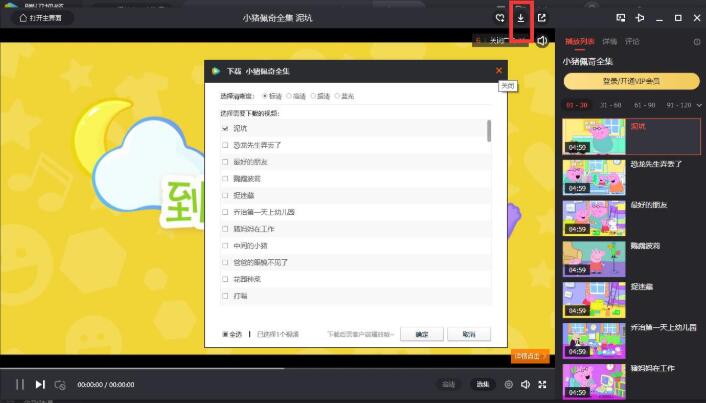706x403 pixels.
Task: Open 最好的朋友 thumbnail in playlist
Action: tap(594, 218)
